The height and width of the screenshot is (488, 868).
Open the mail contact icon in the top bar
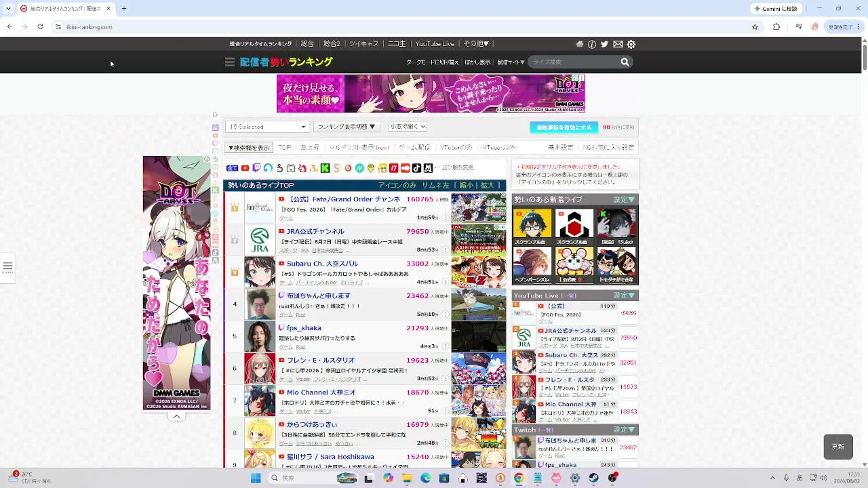click(x=618, y=44)
